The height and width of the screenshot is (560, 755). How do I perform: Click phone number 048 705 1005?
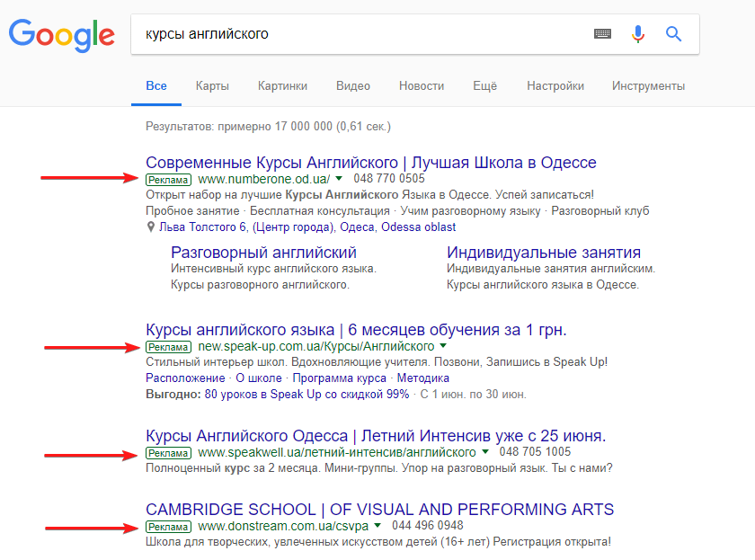click(535, 451)
